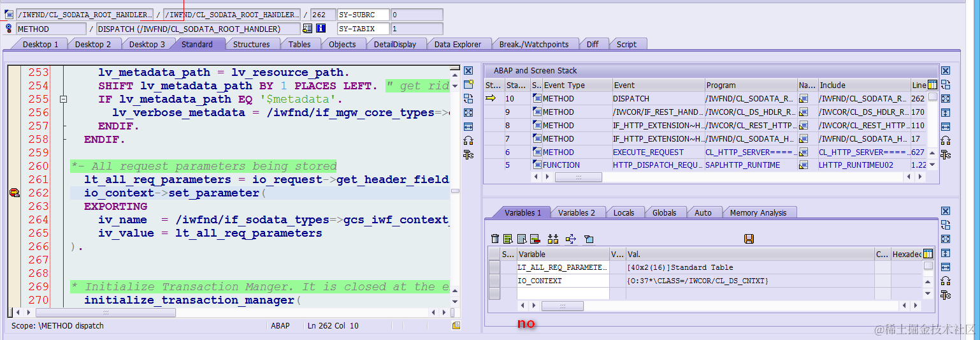Maximize Variables pane horizontally
980x340 pixels.
click(x=946, y=267)
